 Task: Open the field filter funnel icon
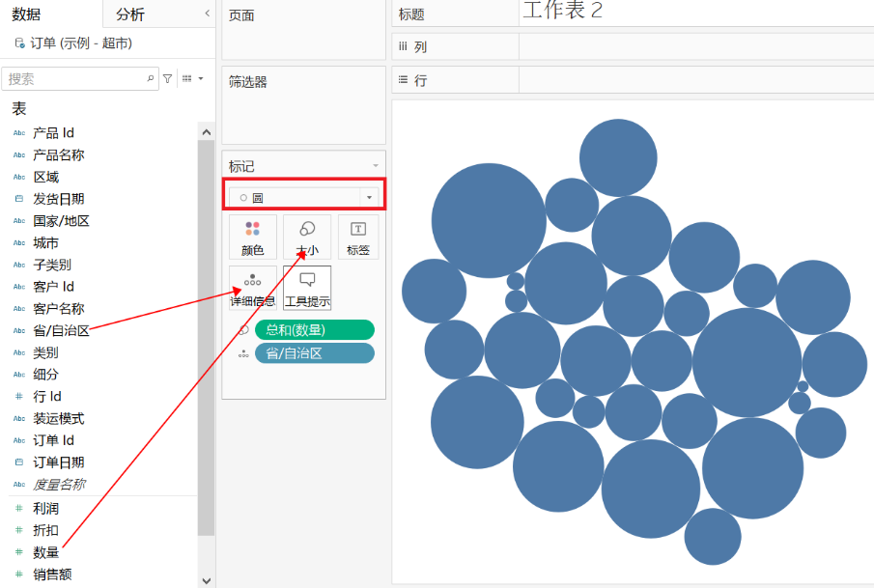tap(168, 78)
